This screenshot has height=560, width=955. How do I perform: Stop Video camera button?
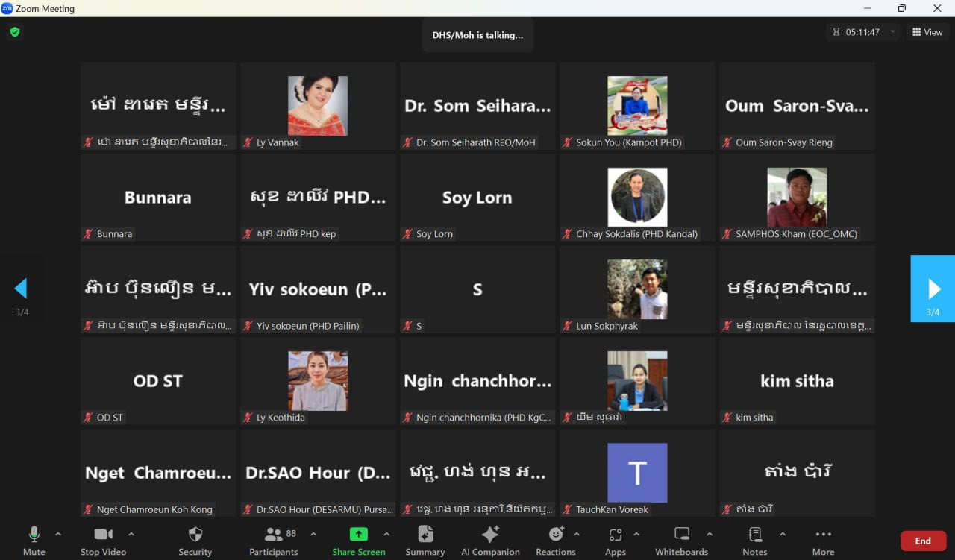(x=103, y=541)
